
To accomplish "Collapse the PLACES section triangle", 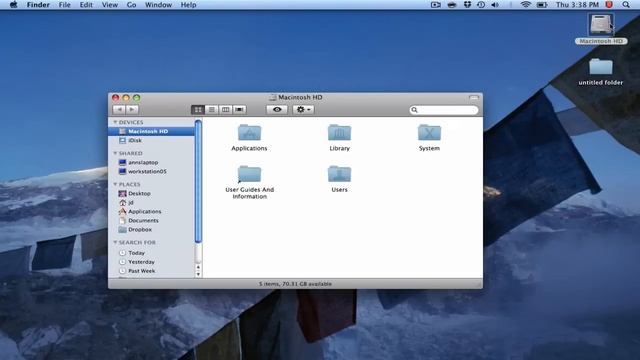I will [x=115, y=184].
